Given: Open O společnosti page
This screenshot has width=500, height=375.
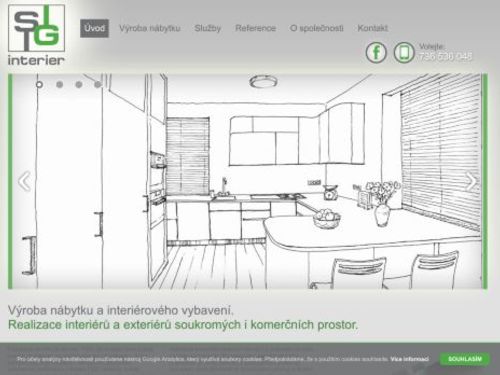Looking at the screenshot, I should coord(317,28).
